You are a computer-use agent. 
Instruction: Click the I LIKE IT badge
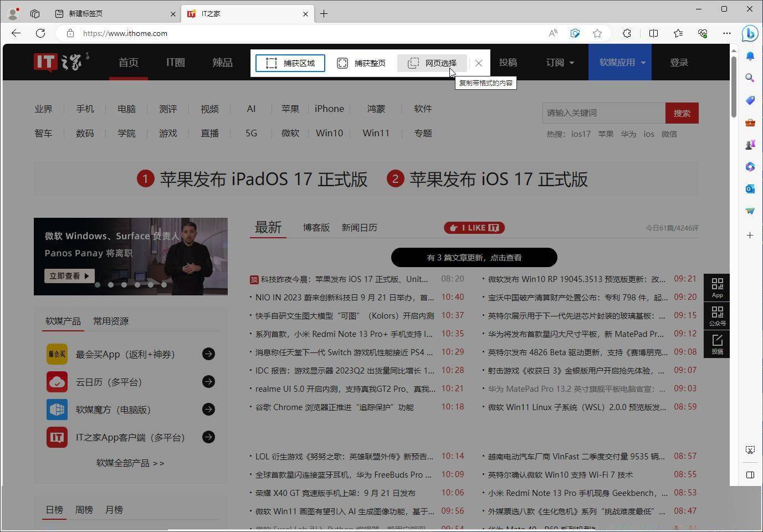tap(474, 228)
